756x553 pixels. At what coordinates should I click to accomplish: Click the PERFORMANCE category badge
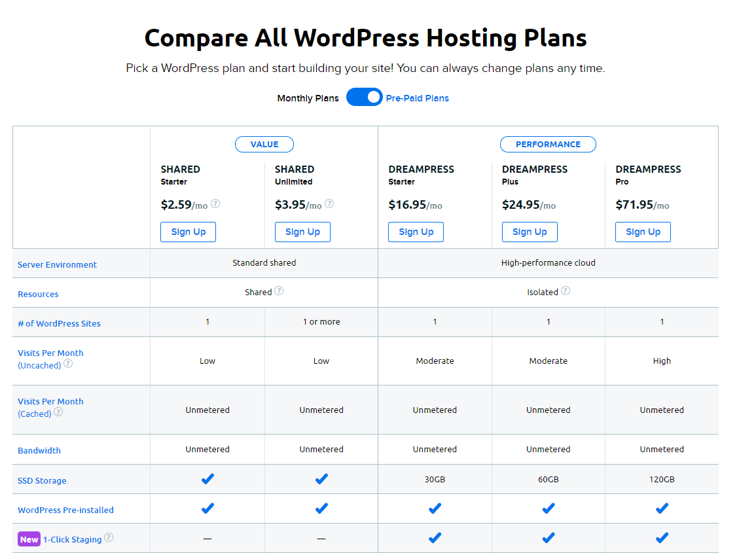(x=549, y=144)
